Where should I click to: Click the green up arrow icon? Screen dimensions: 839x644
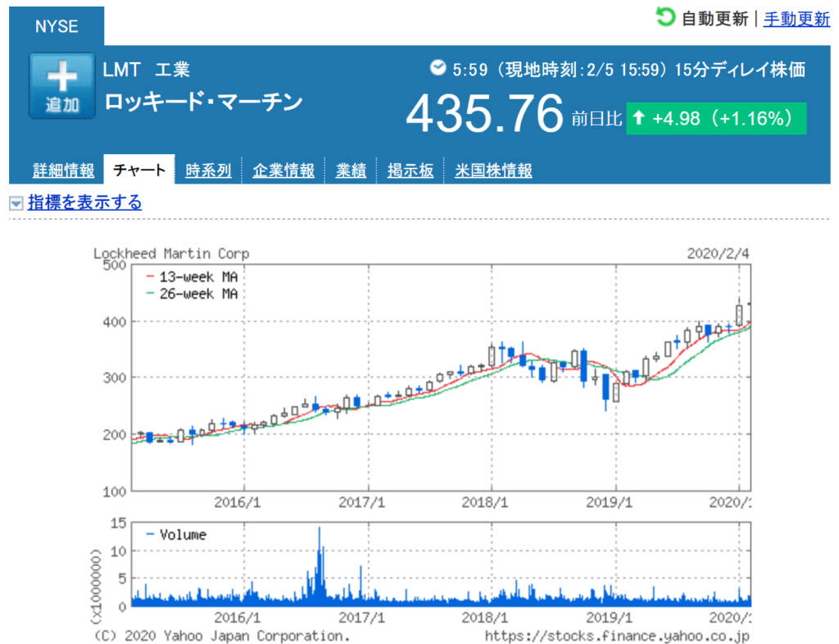coord(638,117)
